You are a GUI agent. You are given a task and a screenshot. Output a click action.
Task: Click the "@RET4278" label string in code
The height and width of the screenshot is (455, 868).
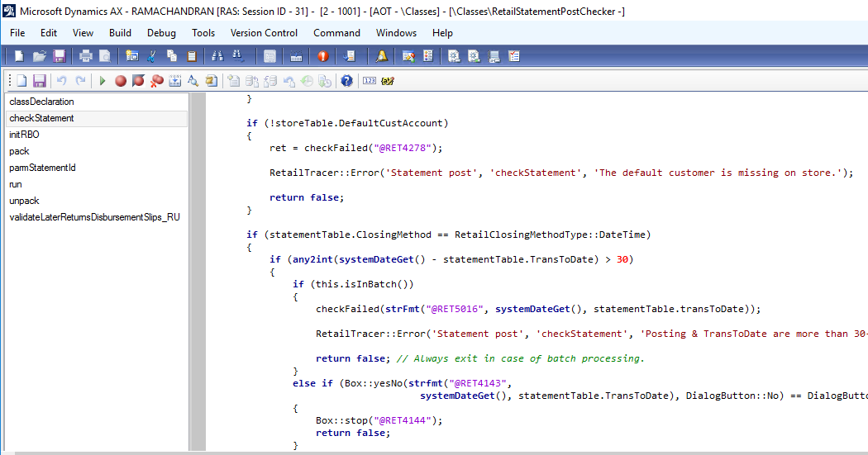pos(403,148)
